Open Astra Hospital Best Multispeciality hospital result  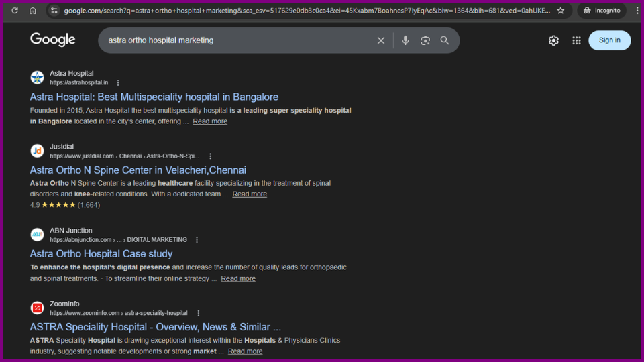coord(154,97)
